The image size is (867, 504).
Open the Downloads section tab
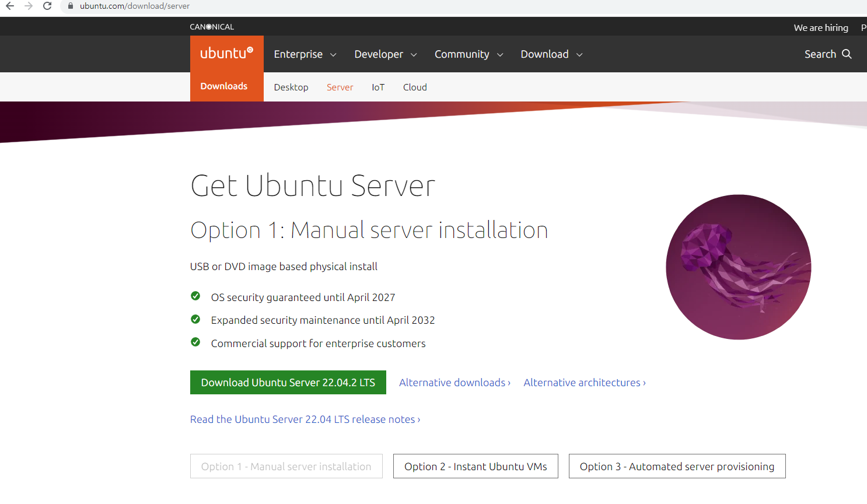(x=224, y=86)
